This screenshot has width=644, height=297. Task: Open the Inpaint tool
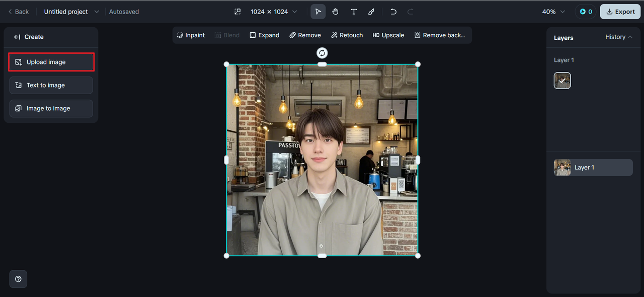[x=191, y=35]
